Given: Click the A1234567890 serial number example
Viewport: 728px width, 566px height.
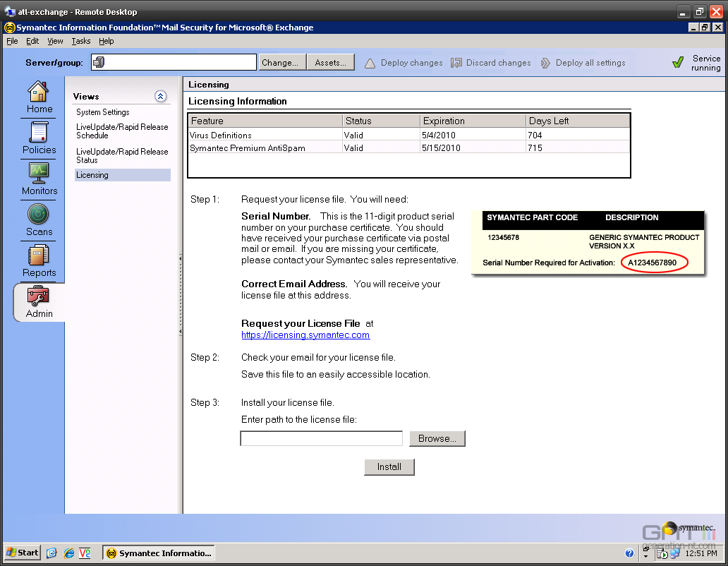Looking at the screenshot, I should [652, 263].
